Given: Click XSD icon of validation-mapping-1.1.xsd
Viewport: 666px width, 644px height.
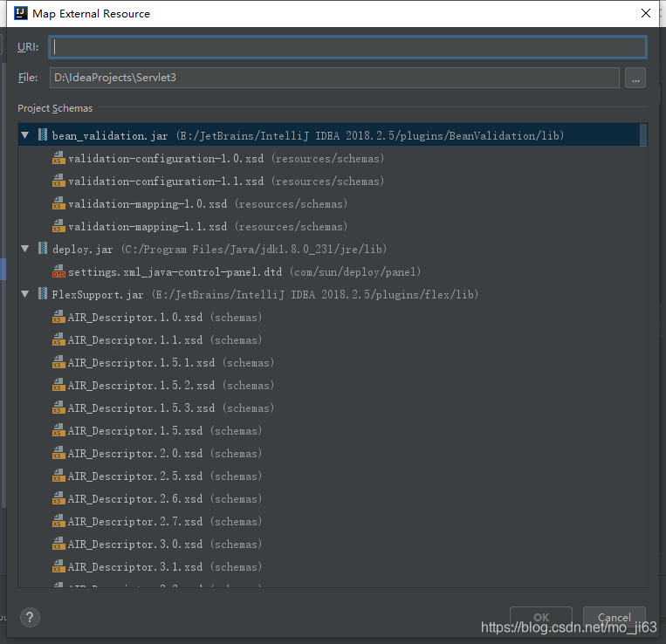Looking at the screenshot, I should point(58,226).
